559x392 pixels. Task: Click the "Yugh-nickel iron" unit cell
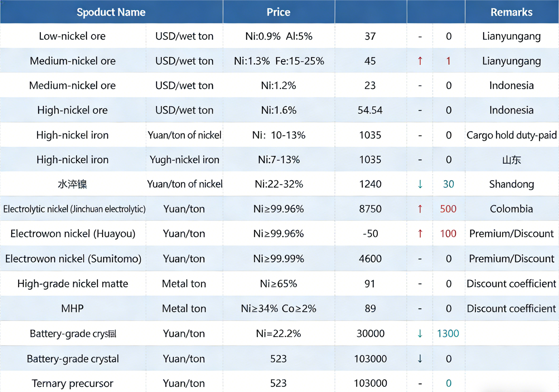[184, 160]
